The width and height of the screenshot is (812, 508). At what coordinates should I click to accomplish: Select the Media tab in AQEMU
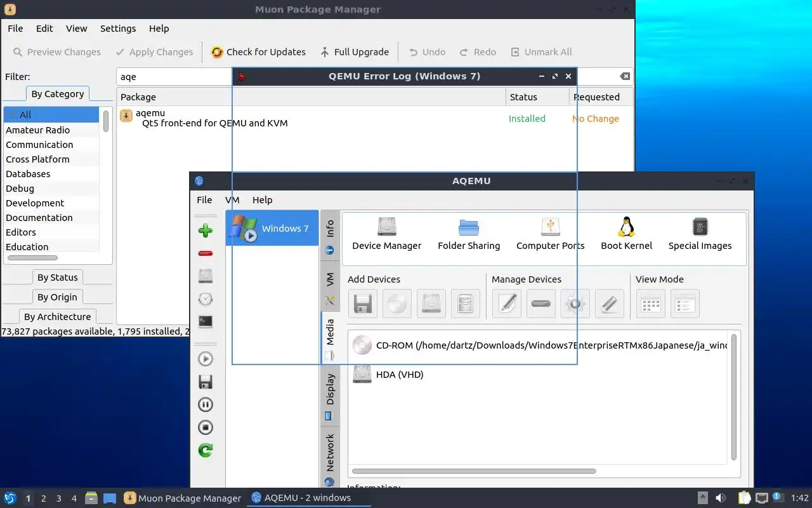pyautogui.click(x=330, y=339)
